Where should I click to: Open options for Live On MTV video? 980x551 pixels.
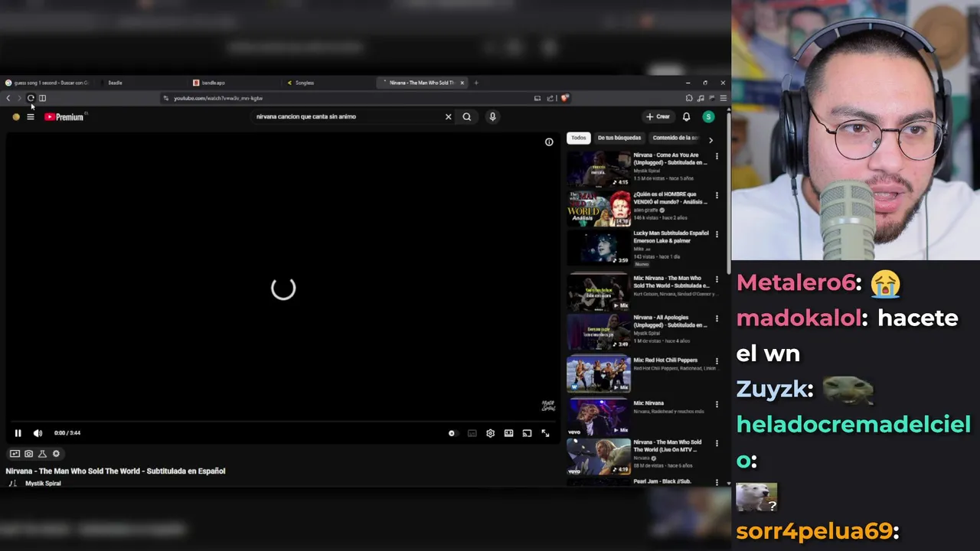[x=717, y=443]
